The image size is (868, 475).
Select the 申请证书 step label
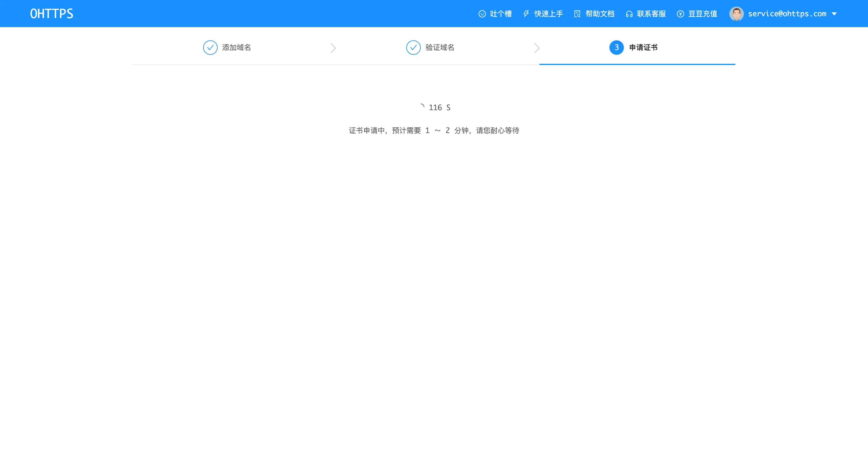(643, 48)
